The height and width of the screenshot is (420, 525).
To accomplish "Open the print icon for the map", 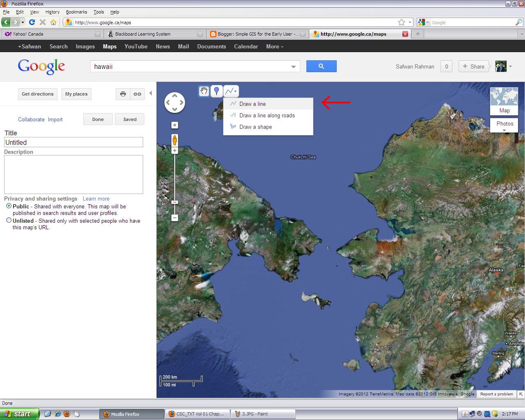I will [x=123, y=94].
